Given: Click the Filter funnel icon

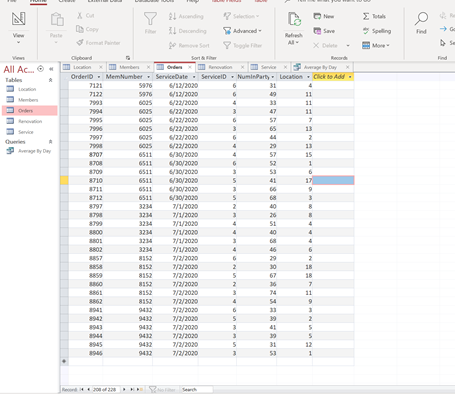Looking at the screenshot, I should 150,19.
